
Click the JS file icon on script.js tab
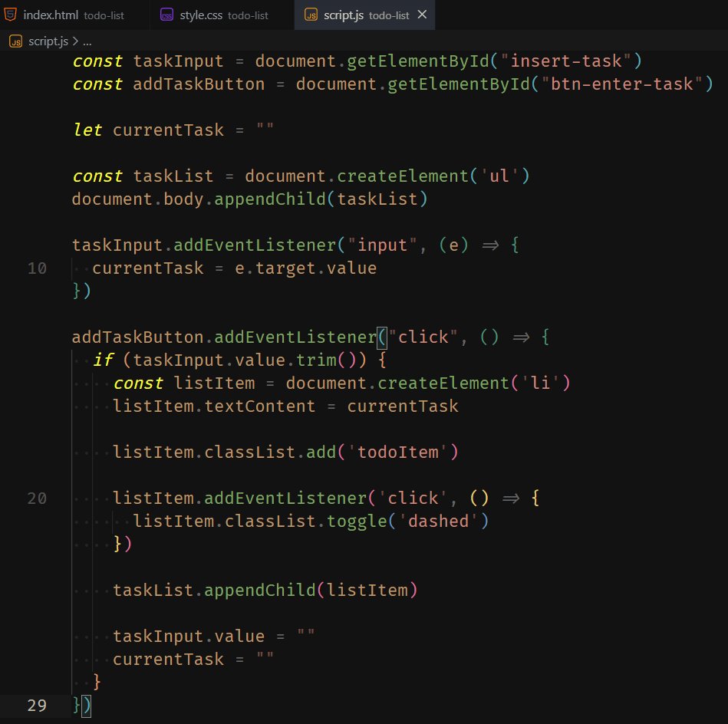click(x=311, y=15)
